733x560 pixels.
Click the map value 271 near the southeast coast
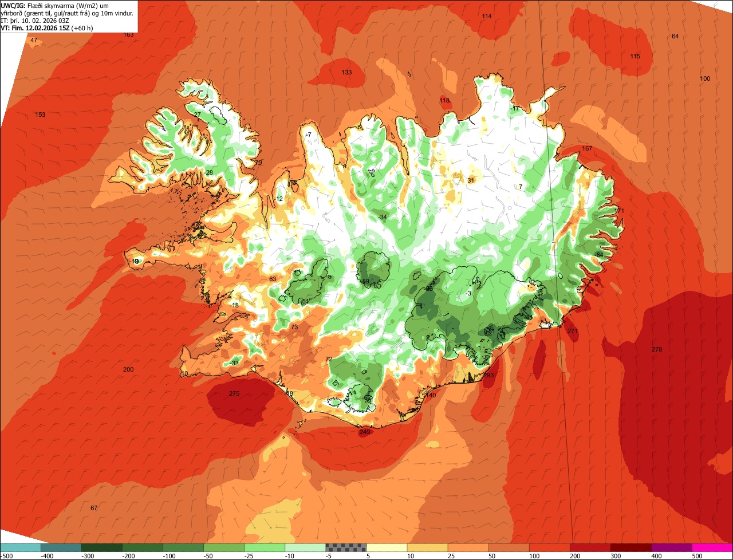[x=573, y=331]
